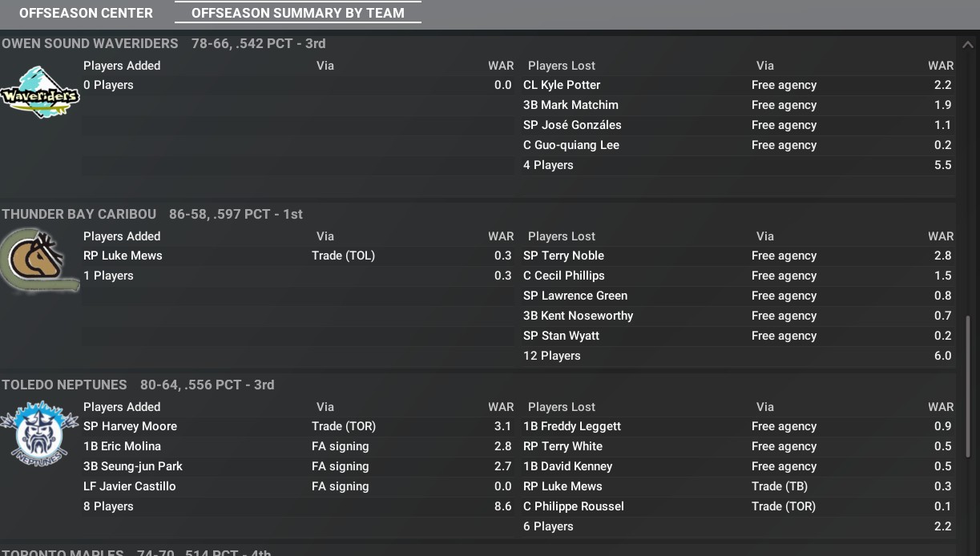Click Trade (TB) beside RP Luke Mews
980x556 pixels.
click(780, 486)
